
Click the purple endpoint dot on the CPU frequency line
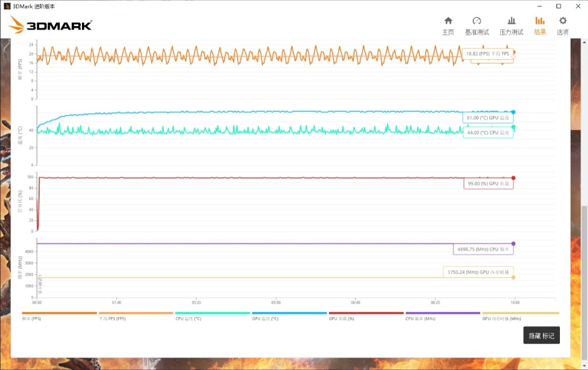tap(513, 243)
